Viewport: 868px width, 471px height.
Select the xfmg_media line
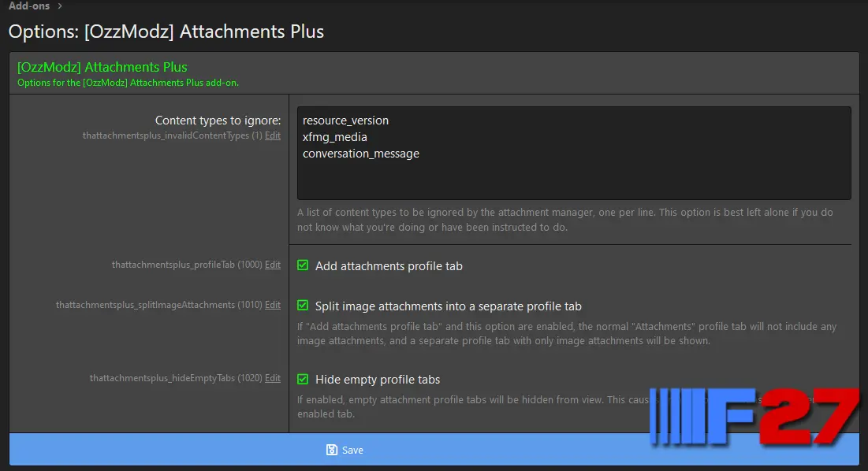click(335, 137)
